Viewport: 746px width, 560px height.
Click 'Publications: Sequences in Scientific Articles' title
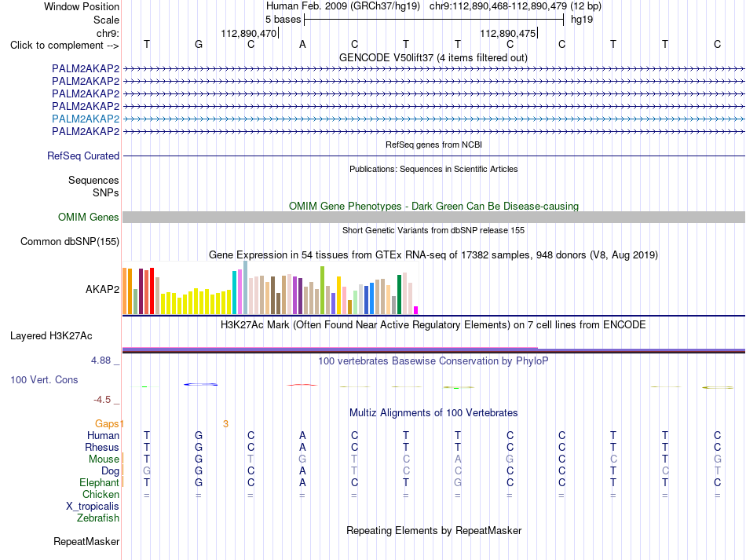[x=433, y=169]
